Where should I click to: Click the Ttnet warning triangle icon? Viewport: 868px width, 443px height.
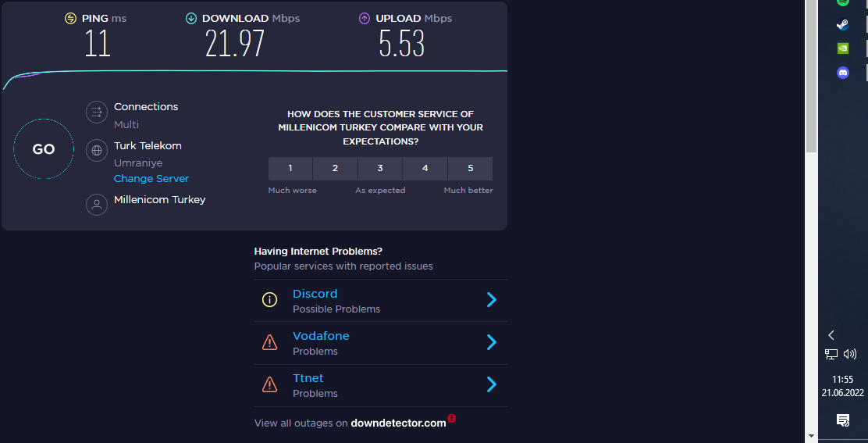click(x=269, y=384)
